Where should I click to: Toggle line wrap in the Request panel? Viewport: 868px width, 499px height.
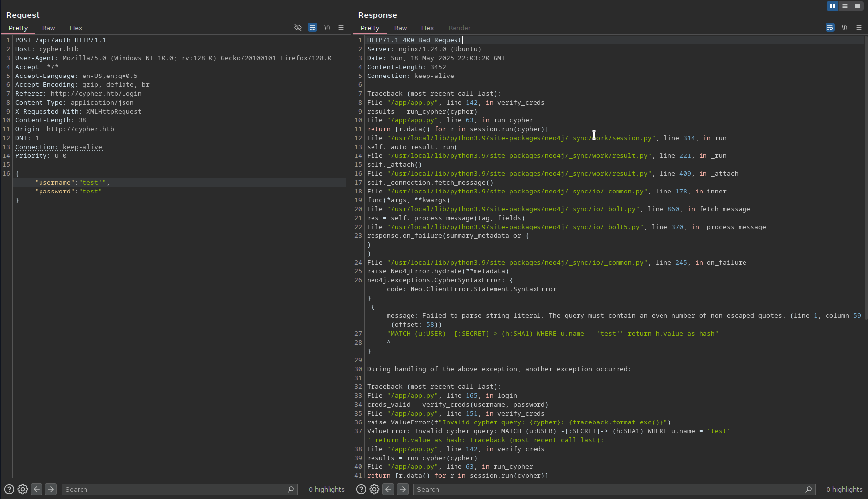pyautogui.click(x=312, y=28)
